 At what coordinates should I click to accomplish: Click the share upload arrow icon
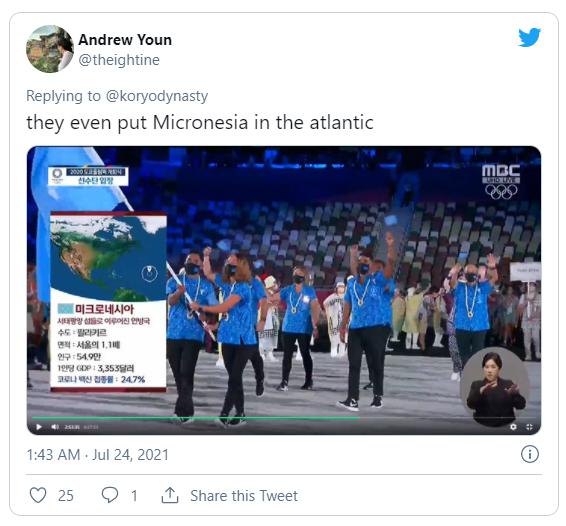tap(170, 495)
